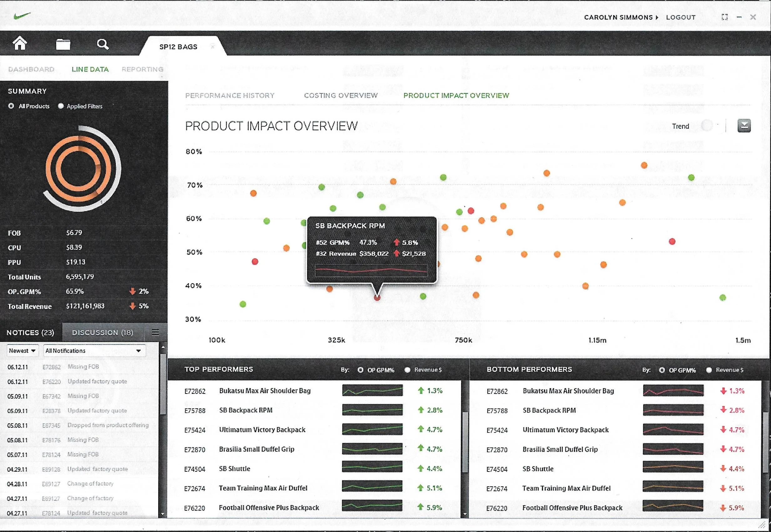This screenshot has height=532, width=771.
Task: Open the folder icon in the navigation bar
Action: pos(63,44)
